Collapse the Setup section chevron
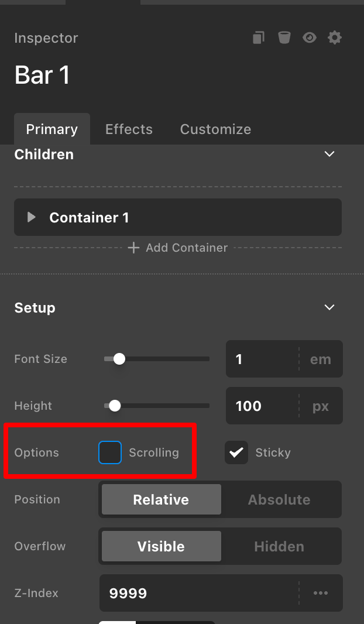 [329, 307]
